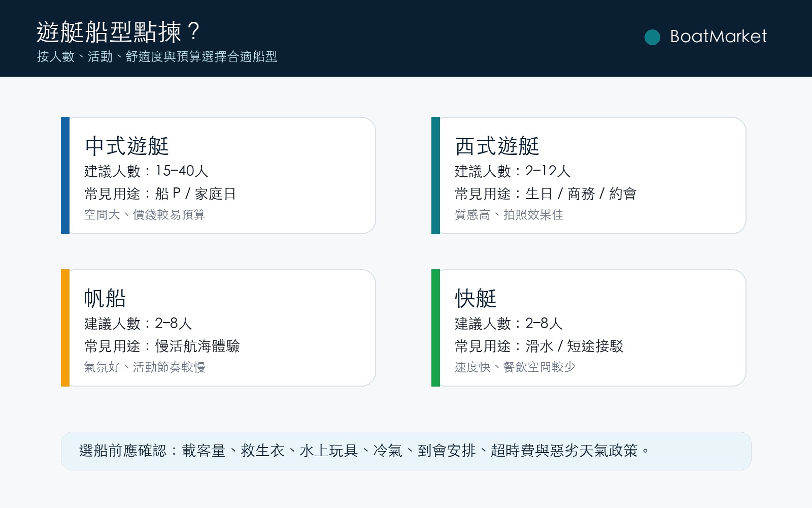812x508 pixels.
Task: Click 常見用途：慢活航海體驗
Action: point(162,346)
